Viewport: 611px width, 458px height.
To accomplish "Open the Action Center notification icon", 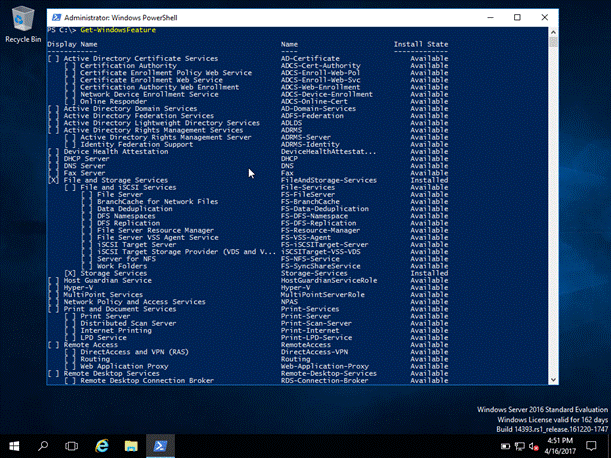I will pos(591,446).
